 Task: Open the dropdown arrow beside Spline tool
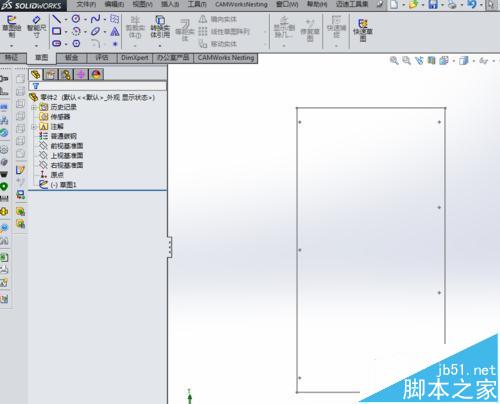point(105,20)
